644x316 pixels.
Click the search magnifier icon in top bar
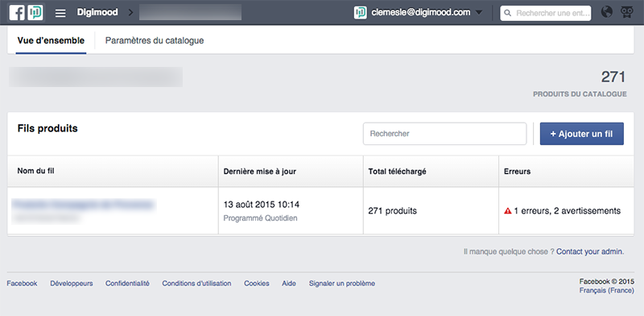pyautogui.click(x=508, y=13)
